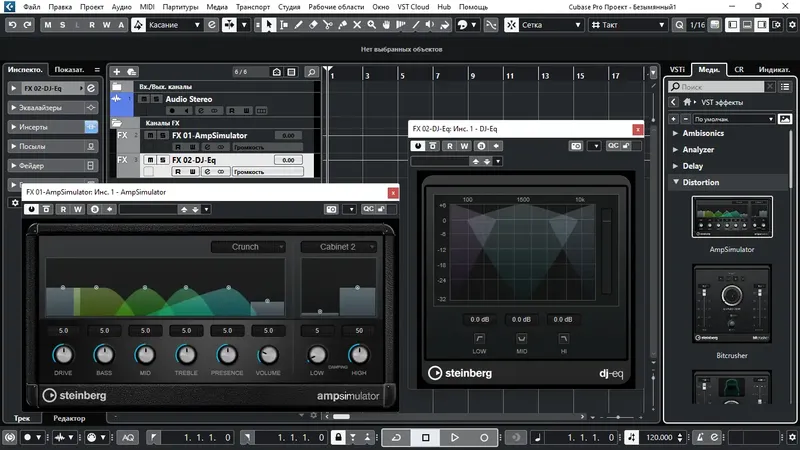Screen dimensions: 800x450
Task: Select the Erase tool
Action: coord(313,24)
